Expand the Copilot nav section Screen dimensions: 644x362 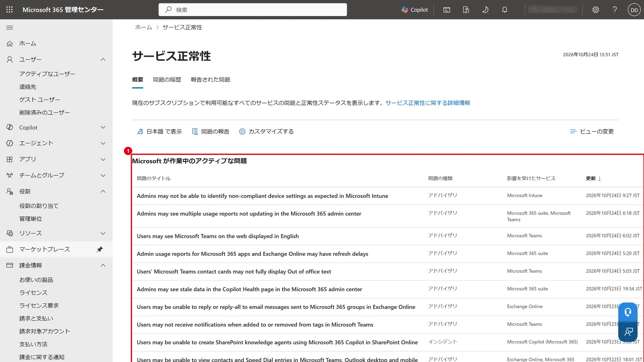coord(103,128)
